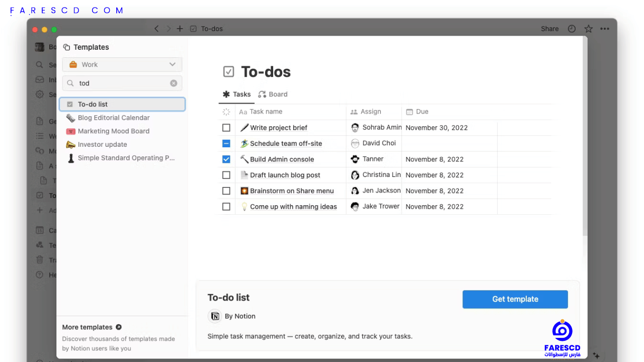The width and height of the screenshot is (644, 362).
Task: Select Blog Editorial Calendar template
Action: tap(122, 118)
